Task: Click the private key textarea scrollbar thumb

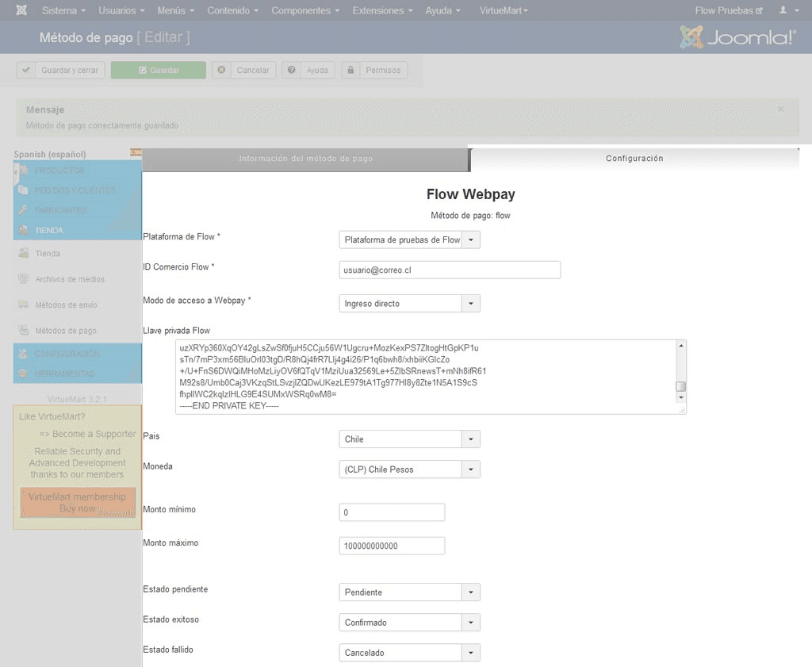Action: (x=681, y=386)
